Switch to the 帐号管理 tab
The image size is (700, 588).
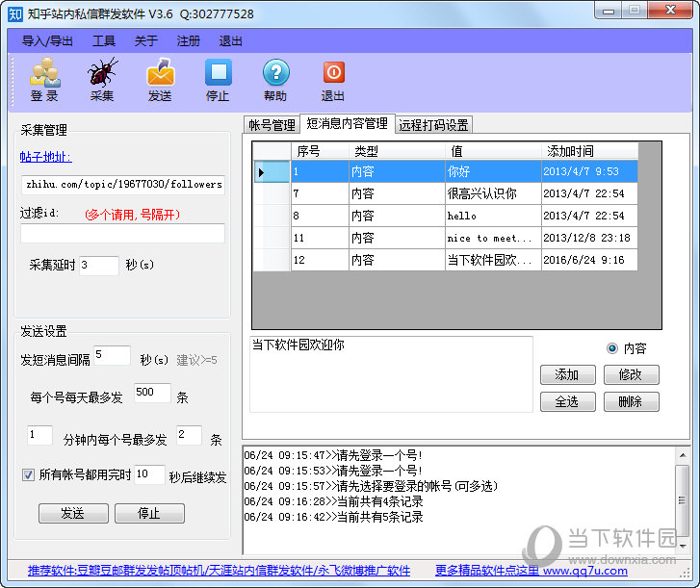point(272,125)
